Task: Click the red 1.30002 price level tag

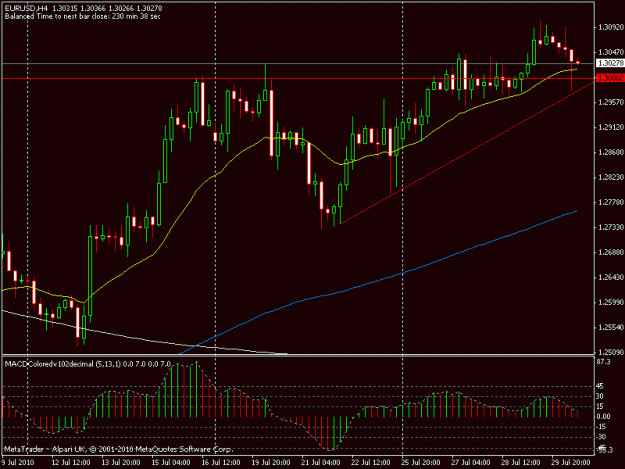Action: click(x=610, y=78)
